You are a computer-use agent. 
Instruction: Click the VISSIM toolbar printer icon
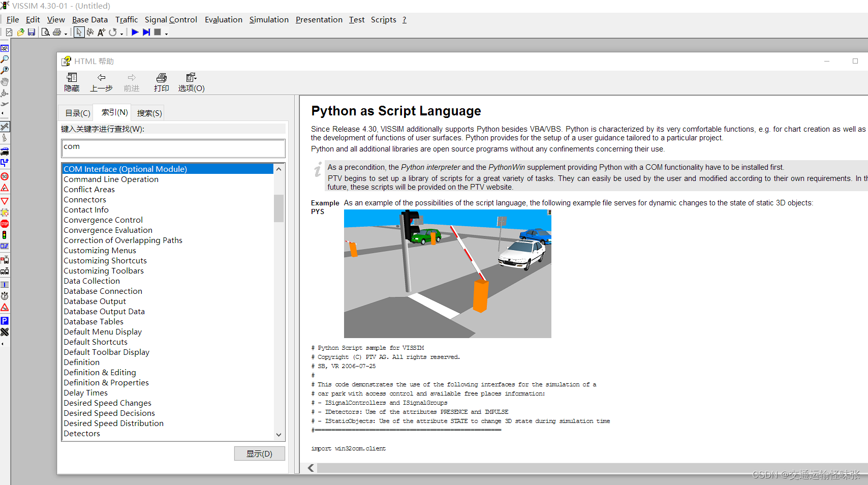coord(57,32)
